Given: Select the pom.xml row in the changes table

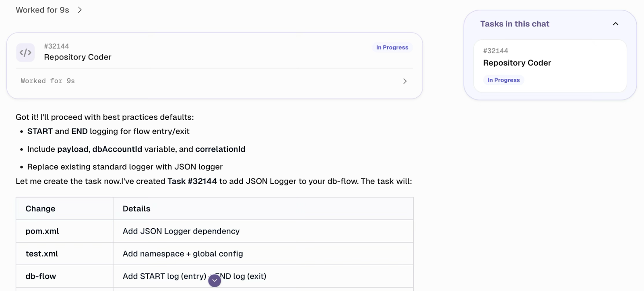Looking at the screenshot, I should 41,231.
